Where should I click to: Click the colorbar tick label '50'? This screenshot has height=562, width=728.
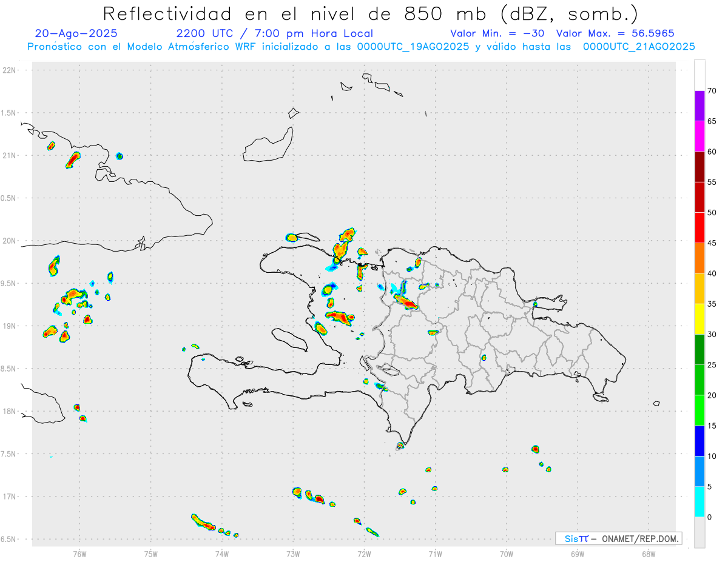pyautogui.click(x=712, y=213)
